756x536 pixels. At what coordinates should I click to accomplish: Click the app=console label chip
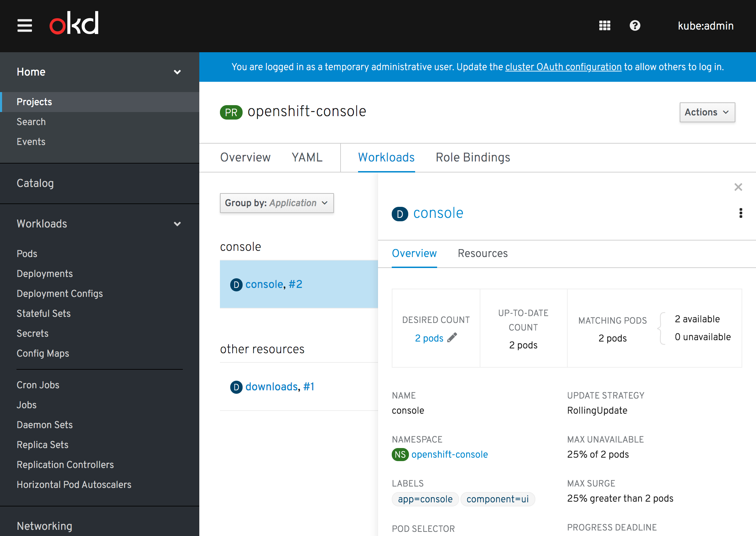pyautogui.click(x=425, y=499)
